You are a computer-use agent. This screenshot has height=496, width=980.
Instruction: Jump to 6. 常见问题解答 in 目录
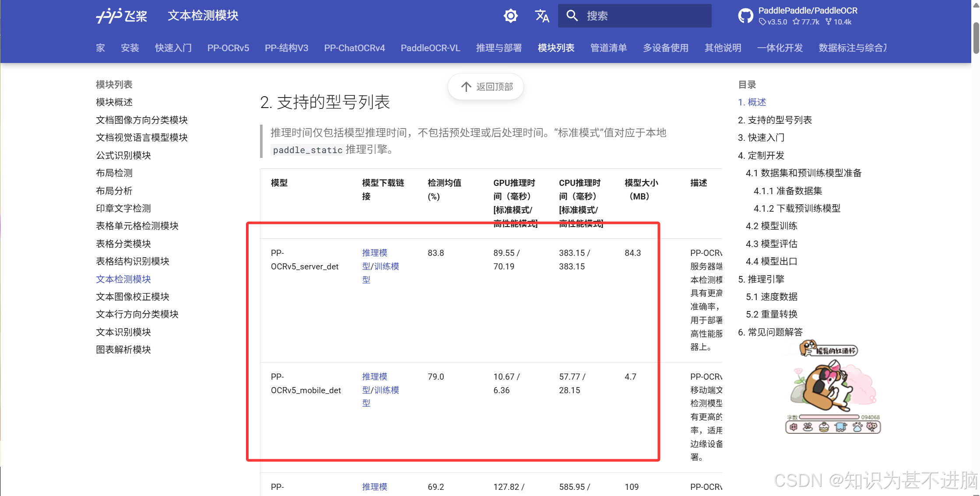(770, 332)
